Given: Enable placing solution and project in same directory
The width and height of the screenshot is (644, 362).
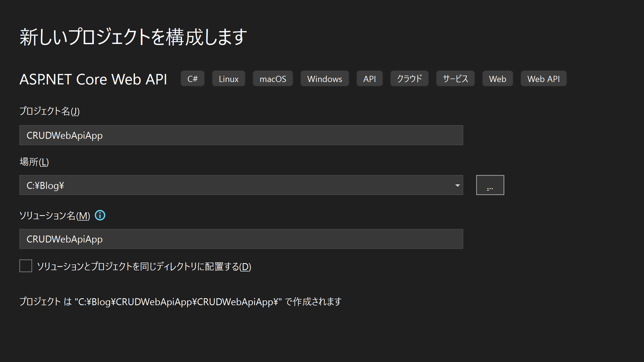Looking at the screenshot, I should coord(26,266).
